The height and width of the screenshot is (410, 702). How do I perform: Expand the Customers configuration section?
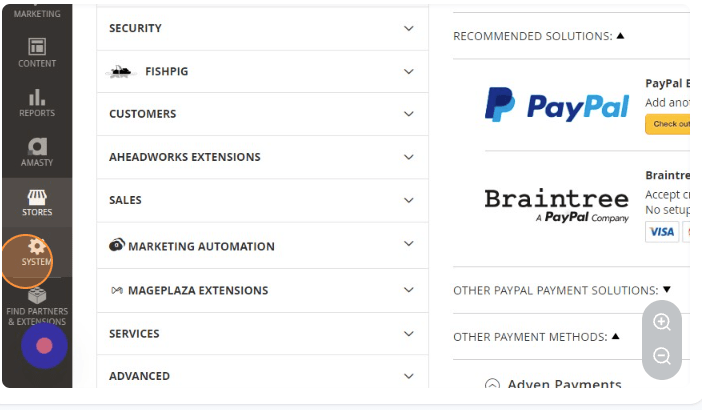262,114
